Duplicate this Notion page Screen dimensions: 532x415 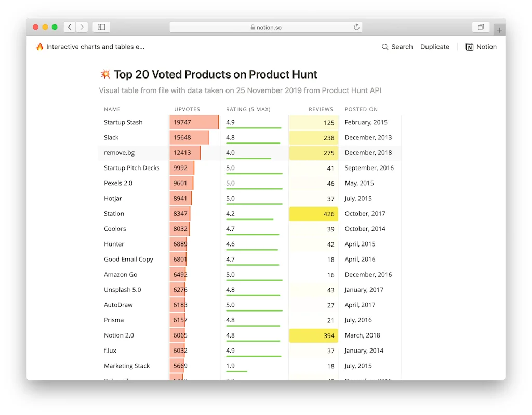click(x=434, y=47)
